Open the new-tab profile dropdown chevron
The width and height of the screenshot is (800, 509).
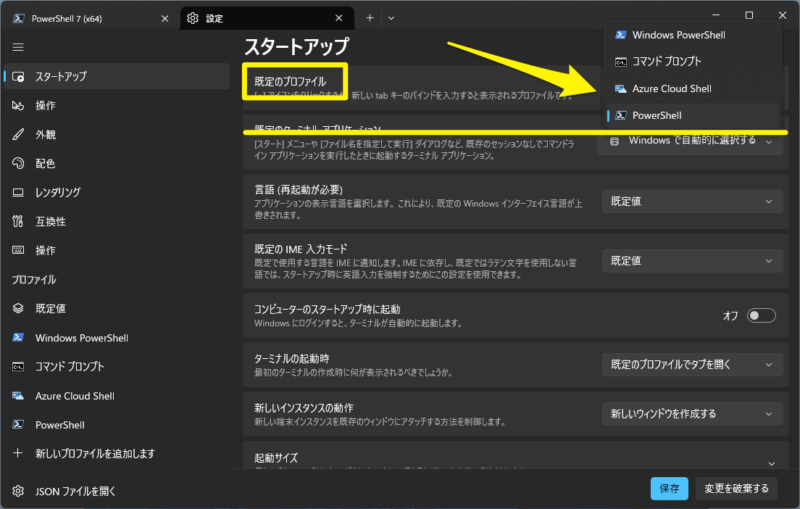[x=391, y=18]
